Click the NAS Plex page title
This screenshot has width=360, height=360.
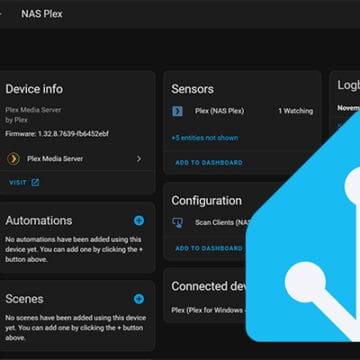coord(42,14)
